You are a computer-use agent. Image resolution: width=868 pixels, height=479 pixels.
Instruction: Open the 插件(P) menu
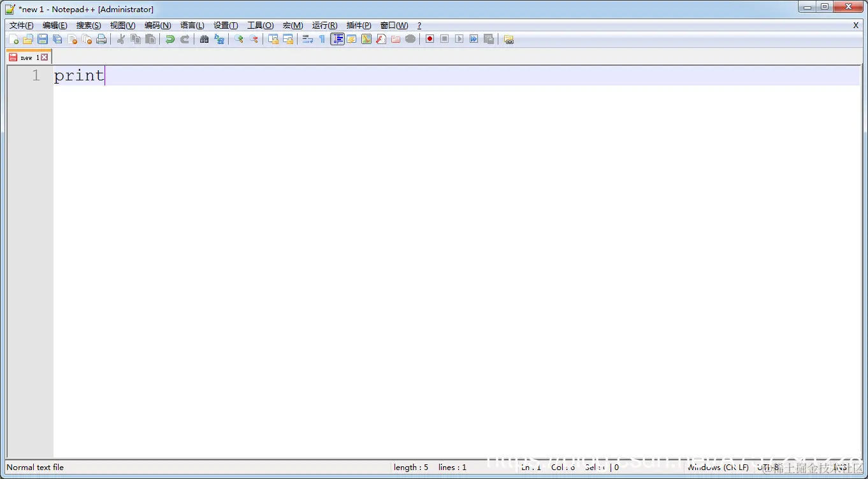pos(359,26)
